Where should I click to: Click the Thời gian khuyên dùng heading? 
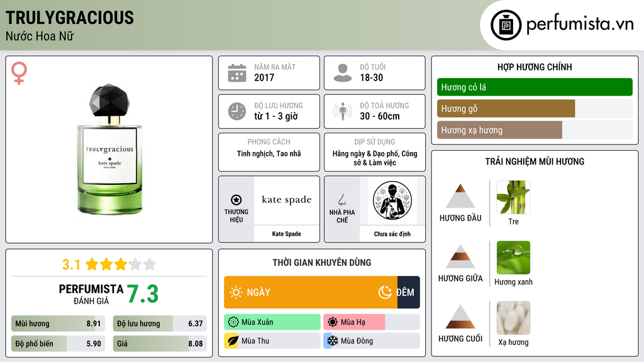tap(322, 262)
